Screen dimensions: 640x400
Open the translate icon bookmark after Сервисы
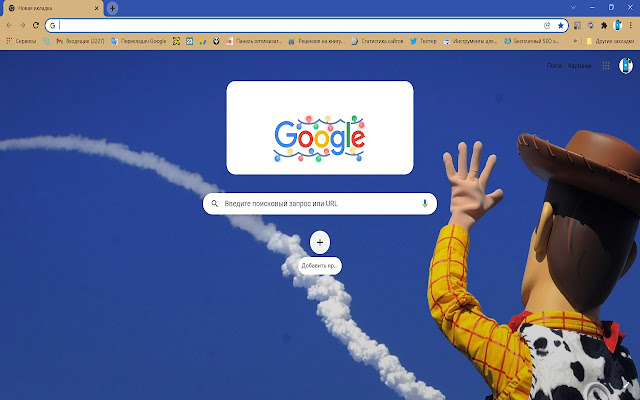[47, 41]
